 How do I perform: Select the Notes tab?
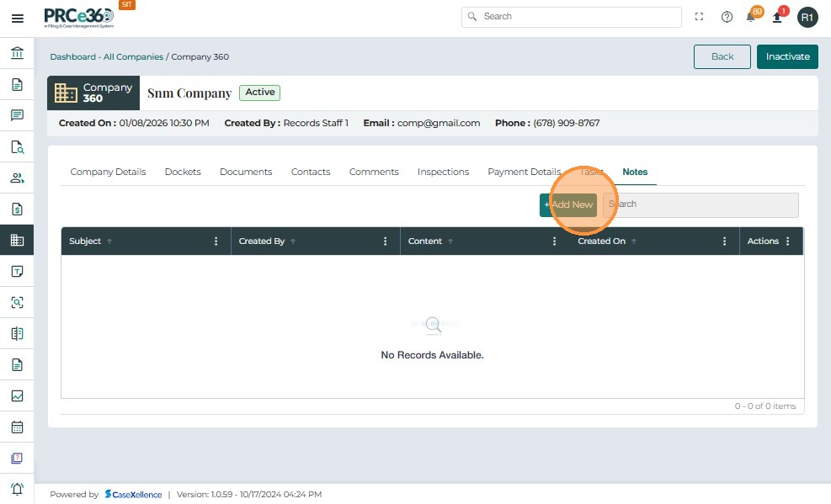[x=635, y=172]
